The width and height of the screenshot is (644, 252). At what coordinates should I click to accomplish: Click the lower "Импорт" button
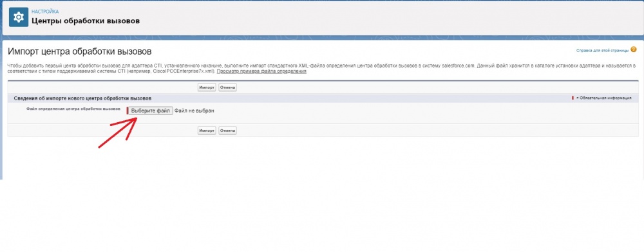[x=207, y=130]
